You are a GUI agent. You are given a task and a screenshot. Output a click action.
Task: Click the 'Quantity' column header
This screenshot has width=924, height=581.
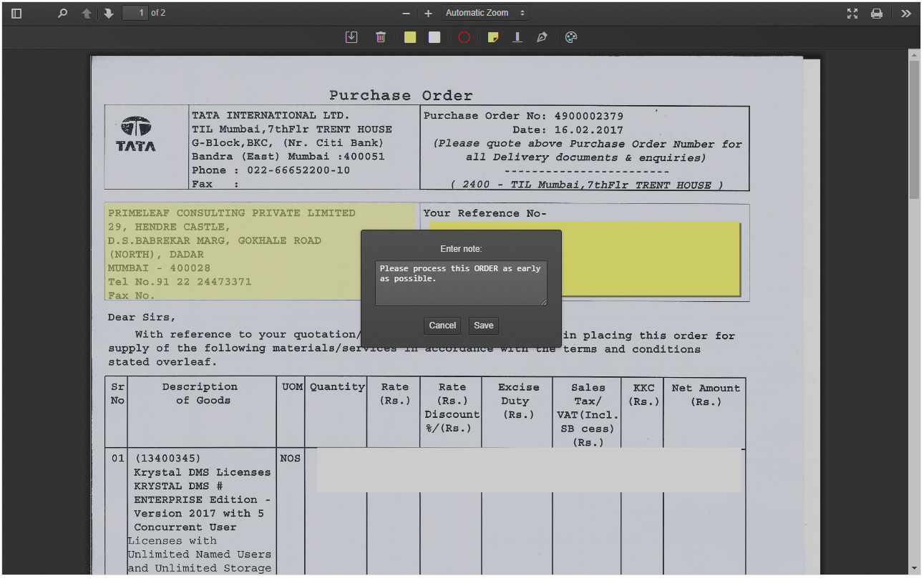point(337,387)
